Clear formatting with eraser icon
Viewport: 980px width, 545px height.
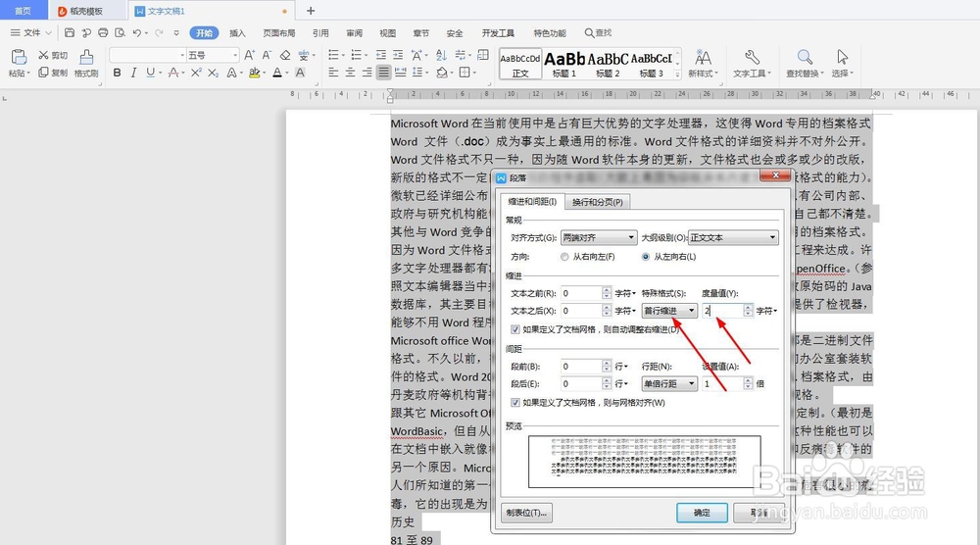click(285, 55)
